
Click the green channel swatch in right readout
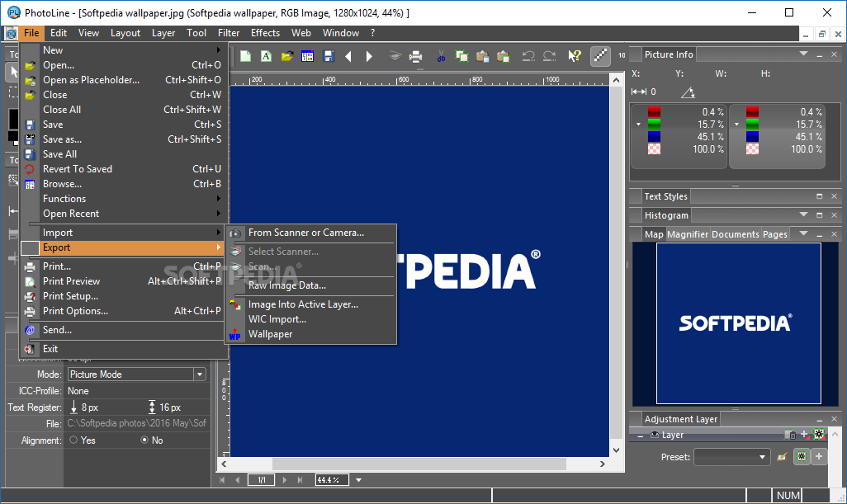pos(752,124)
